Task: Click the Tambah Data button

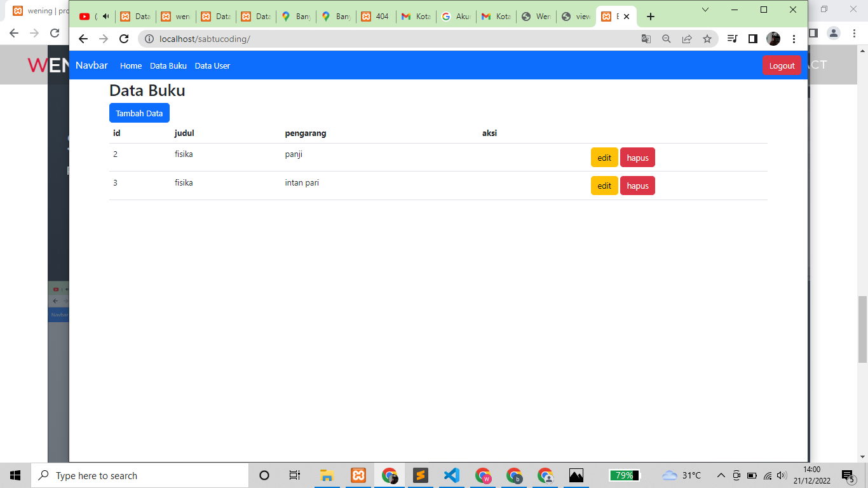Action: (139, 113)
